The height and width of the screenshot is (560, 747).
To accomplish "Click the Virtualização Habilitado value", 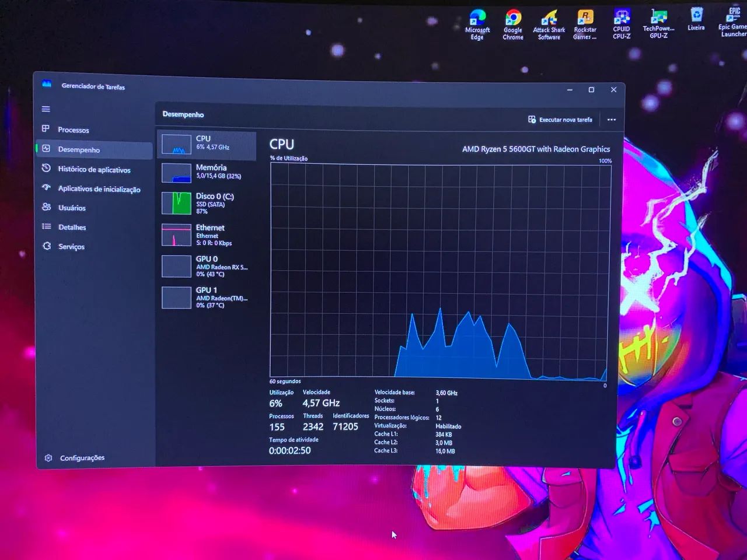I will 448,426.
